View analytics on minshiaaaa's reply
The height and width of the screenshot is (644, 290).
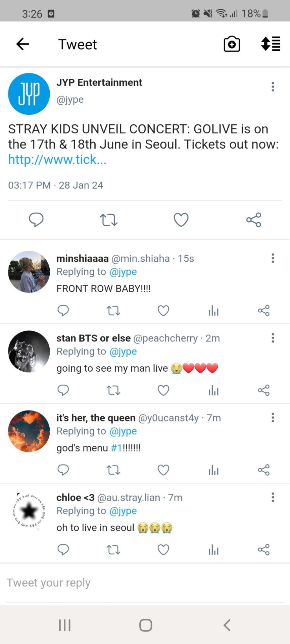click(x=213, y=311)
